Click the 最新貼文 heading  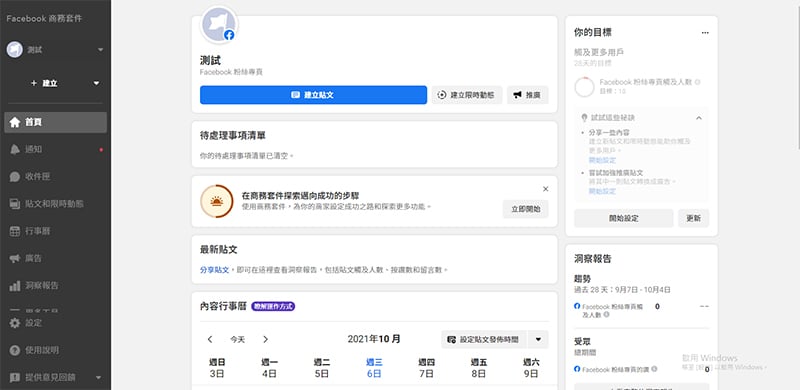(x=219, y=250)
